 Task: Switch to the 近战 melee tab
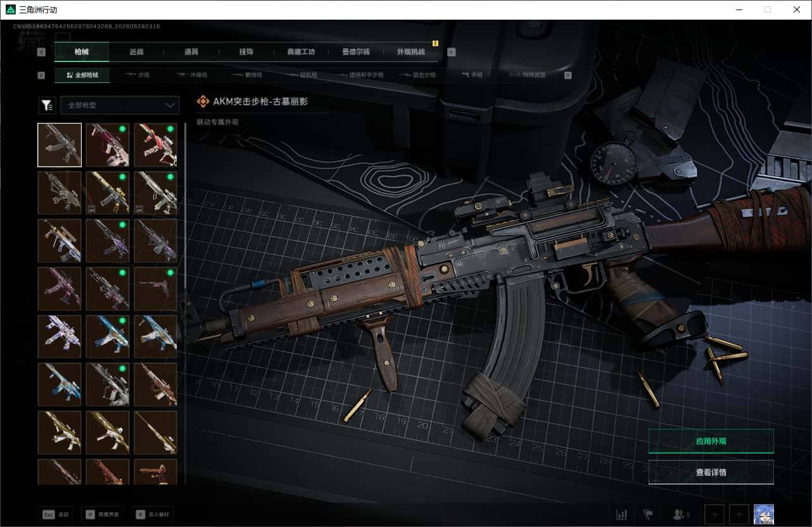[x=136, y=52]
